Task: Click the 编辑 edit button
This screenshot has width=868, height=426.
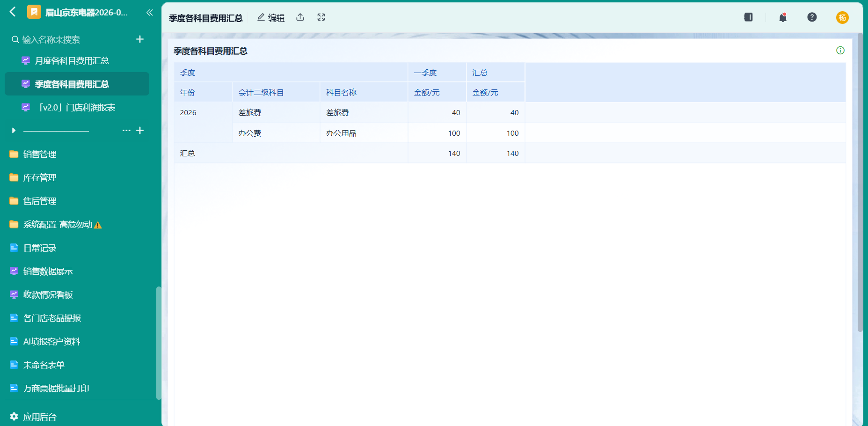Action: tap(271, 17)
